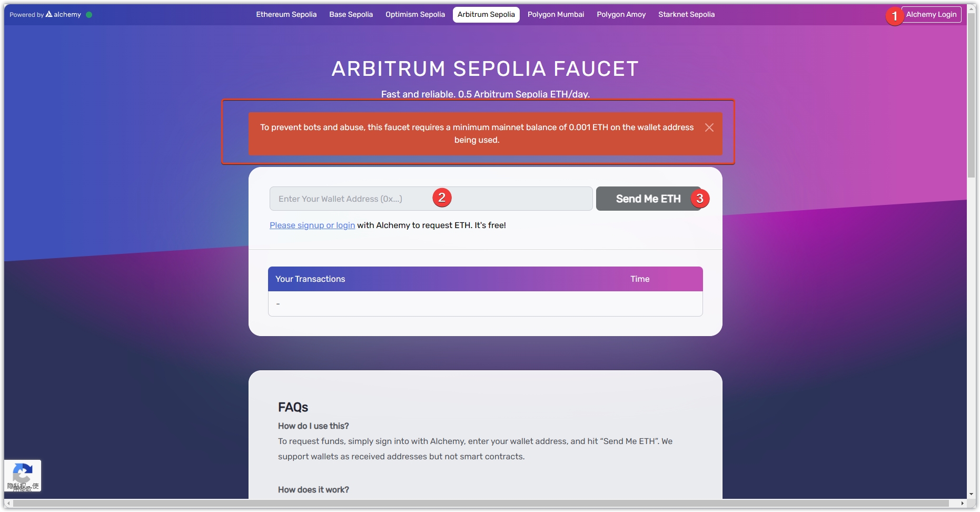Open the Starknet Sepolia tab

click(686, 15)
